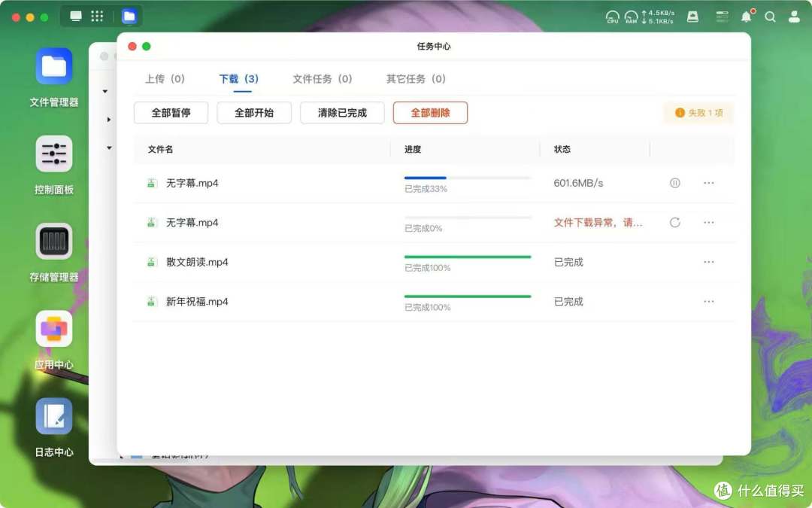
Task: Click the 状态 column header
Action: 562,149
